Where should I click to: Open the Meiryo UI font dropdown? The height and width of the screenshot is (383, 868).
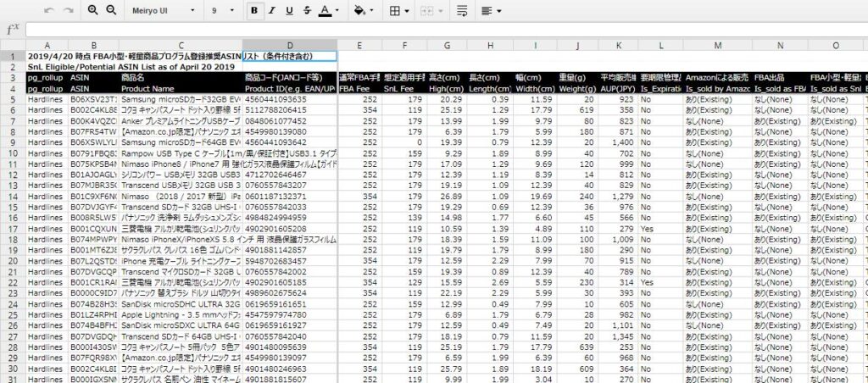click(164, 10)
